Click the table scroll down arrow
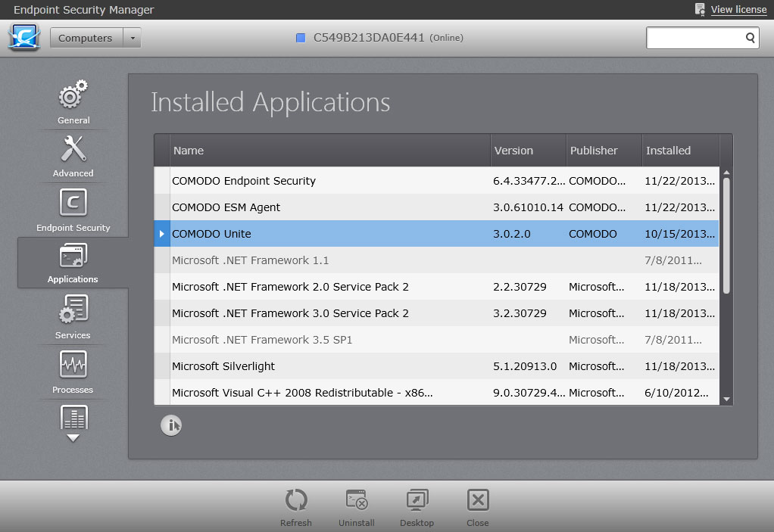This screenshot has height=532, width=774. tap(726, 399)
